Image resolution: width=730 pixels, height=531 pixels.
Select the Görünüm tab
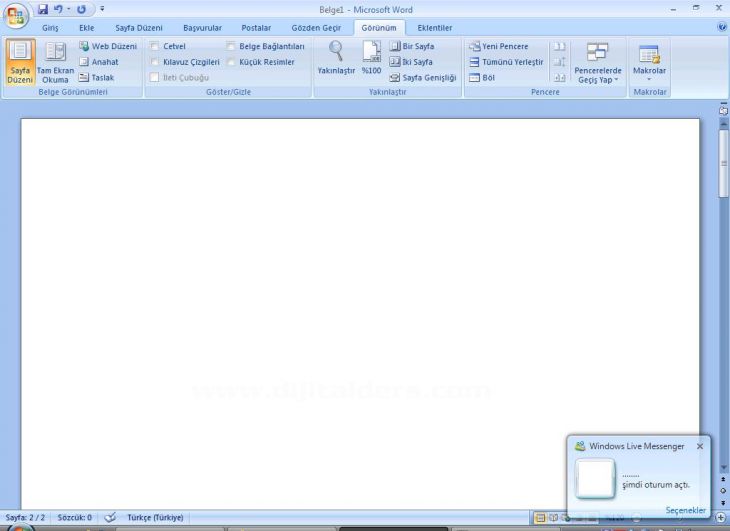click(379, 28)
